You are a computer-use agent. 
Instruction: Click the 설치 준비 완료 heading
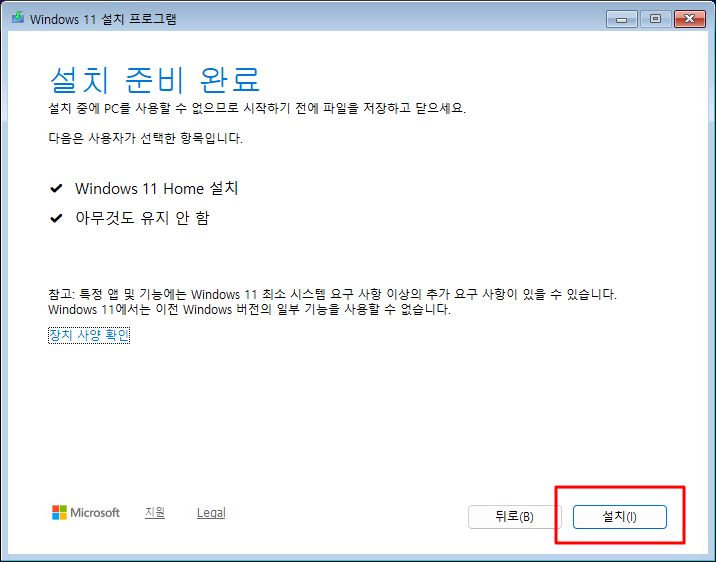point(155,79)
